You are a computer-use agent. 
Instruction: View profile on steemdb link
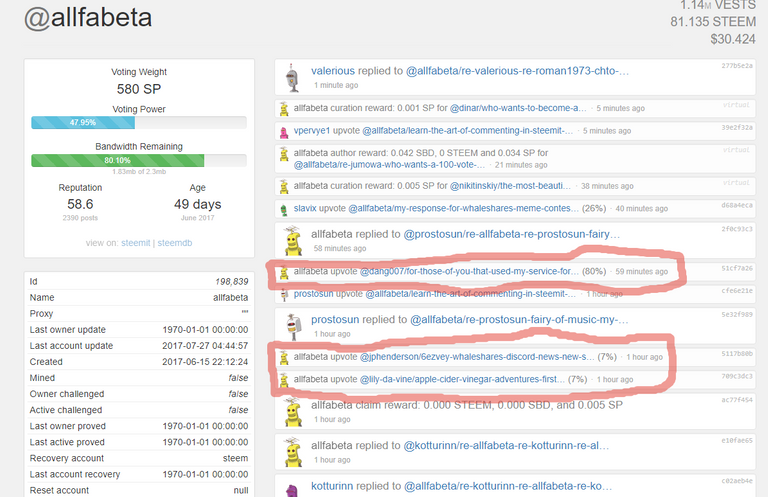click(x=175, y=243)
